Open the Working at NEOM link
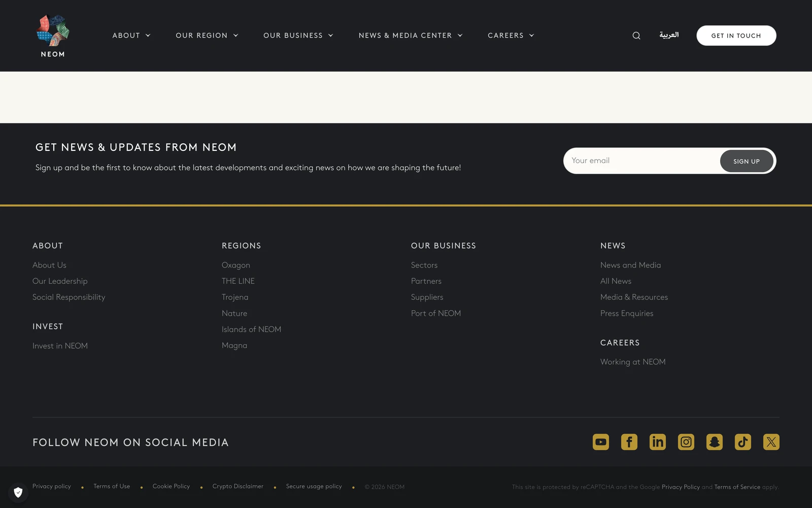The width and height of the screenshot is (812, 508). coord(633,362)
